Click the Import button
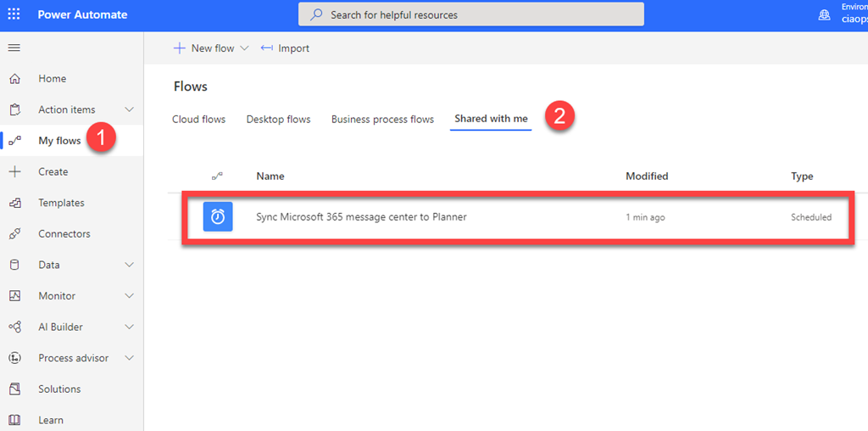Screen dimensions: 868x431 click(x=285, y=48)
